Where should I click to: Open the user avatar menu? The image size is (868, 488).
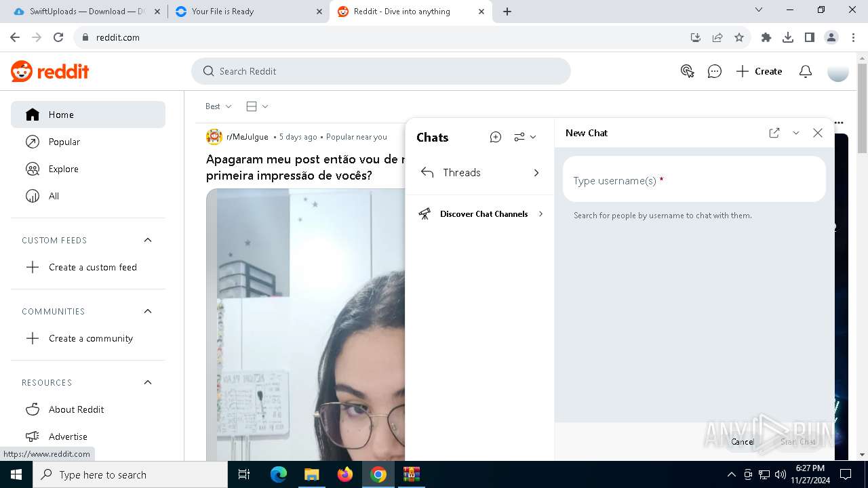pos(838,71)
